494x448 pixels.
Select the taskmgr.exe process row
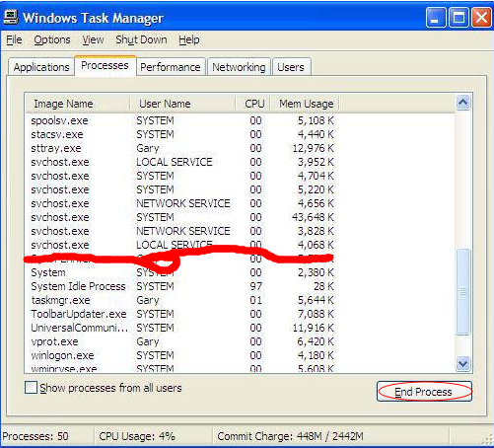182,300
